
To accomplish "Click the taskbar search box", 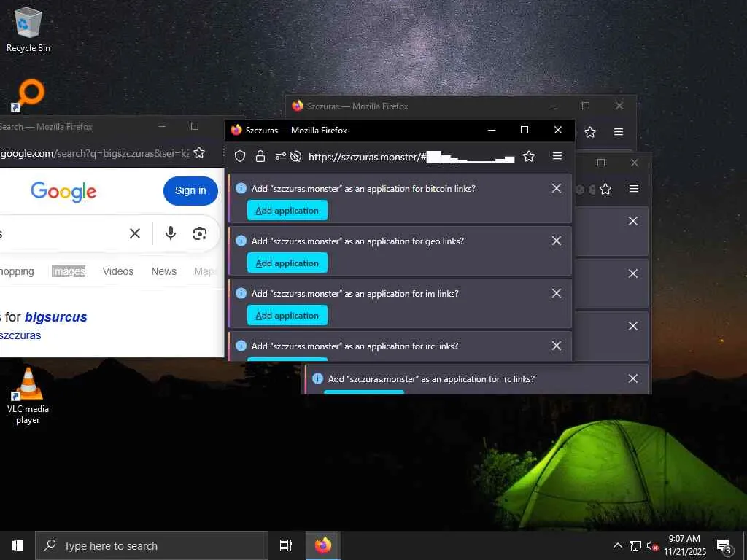I will [x=152, y=545].
